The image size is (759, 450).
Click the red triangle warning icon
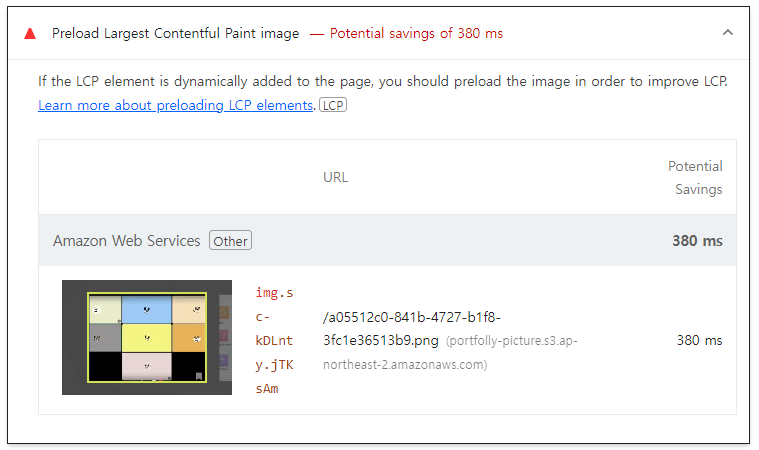[x=30, y=33]
